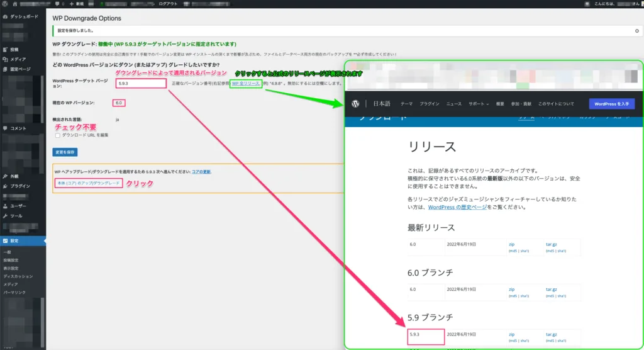Click the 投稿 pin icon in the sidebar
This screenshot has width=644, height=350.
tap(5, 49)
